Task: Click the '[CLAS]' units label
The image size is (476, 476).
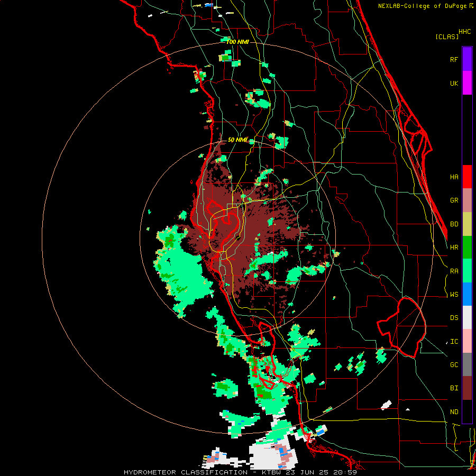Action: coord(447,36)
